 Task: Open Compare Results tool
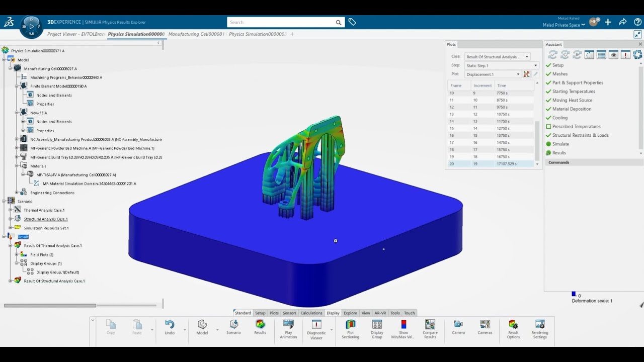430,329
